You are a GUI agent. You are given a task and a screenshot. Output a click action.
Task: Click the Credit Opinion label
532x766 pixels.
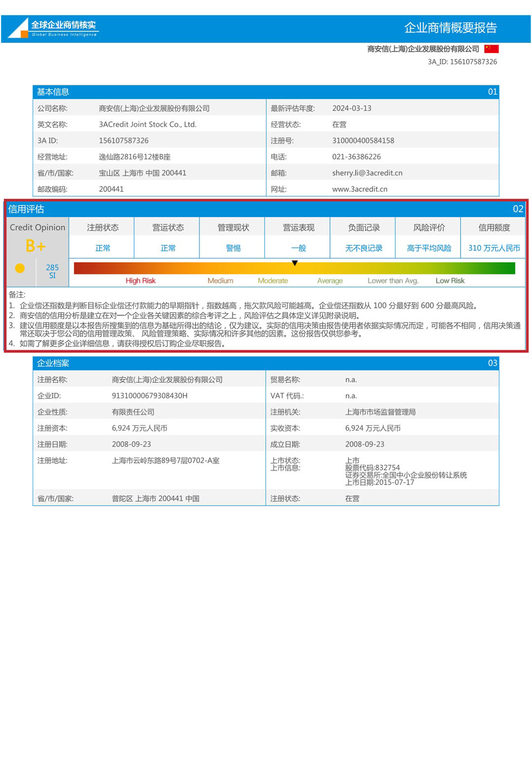click(x=37, y=227)
